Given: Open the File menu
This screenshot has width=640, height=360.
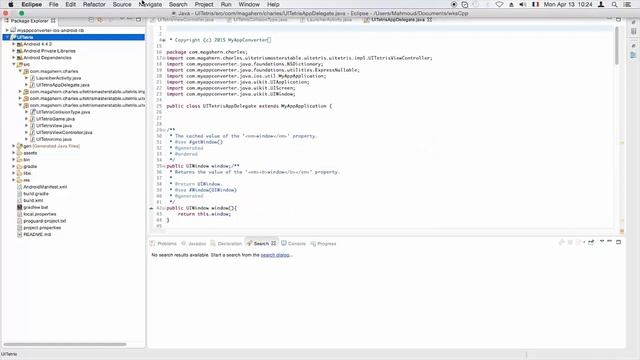Looking at the screenshot, I should pos(53,4).
